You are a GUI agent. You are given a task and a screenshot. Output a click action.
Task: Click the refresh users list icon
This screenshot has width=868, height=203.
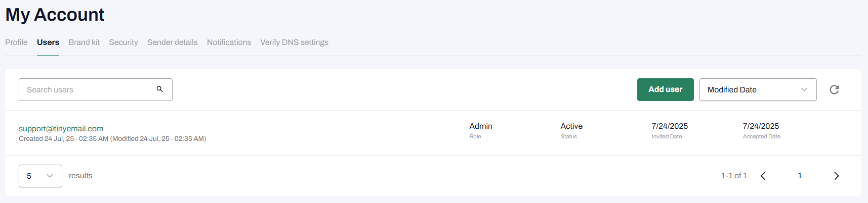[x=834, y=90]
